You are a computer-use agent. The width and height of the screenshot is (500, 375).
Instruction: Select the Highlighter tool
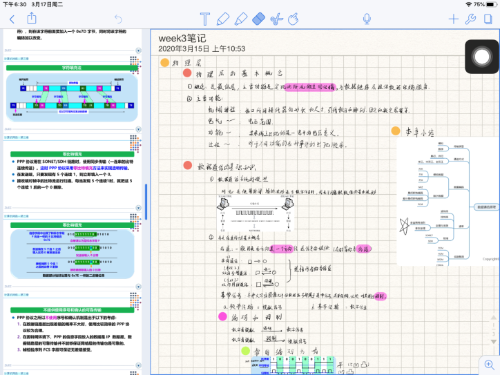pyautogui.click(x=241, y=19)
